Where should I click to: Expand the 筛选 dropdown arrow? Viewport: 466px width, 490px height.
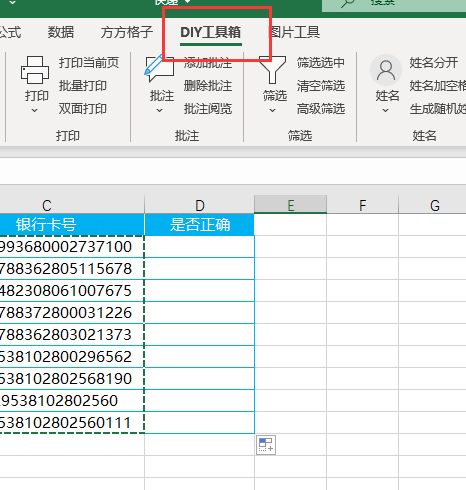click(x=272, y=110)
